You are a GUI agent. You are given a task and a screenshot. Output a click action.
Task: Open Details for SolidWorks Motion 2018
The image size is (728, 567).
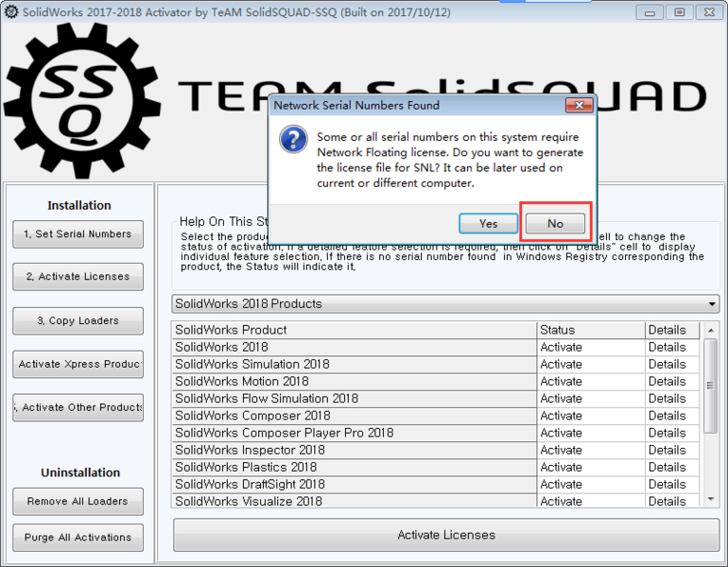point(672,382)
